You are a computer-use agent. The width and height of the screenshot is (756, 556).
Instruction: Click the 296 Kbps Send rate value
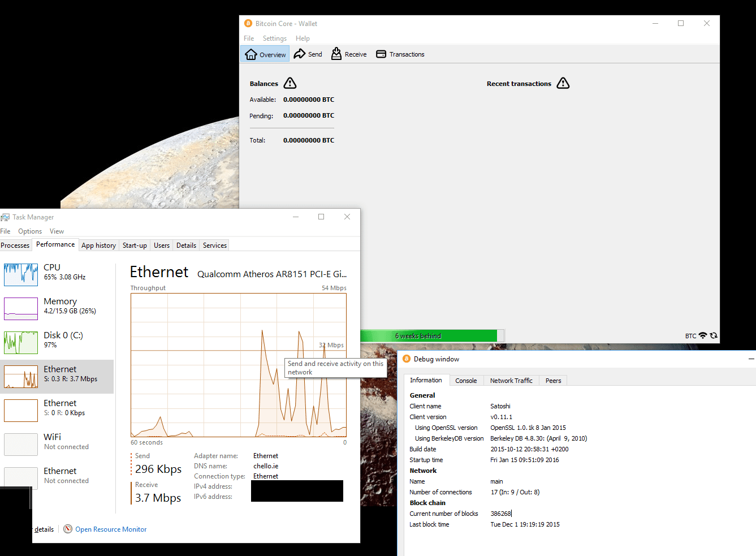pyautogui.click(x=158, y=469)
